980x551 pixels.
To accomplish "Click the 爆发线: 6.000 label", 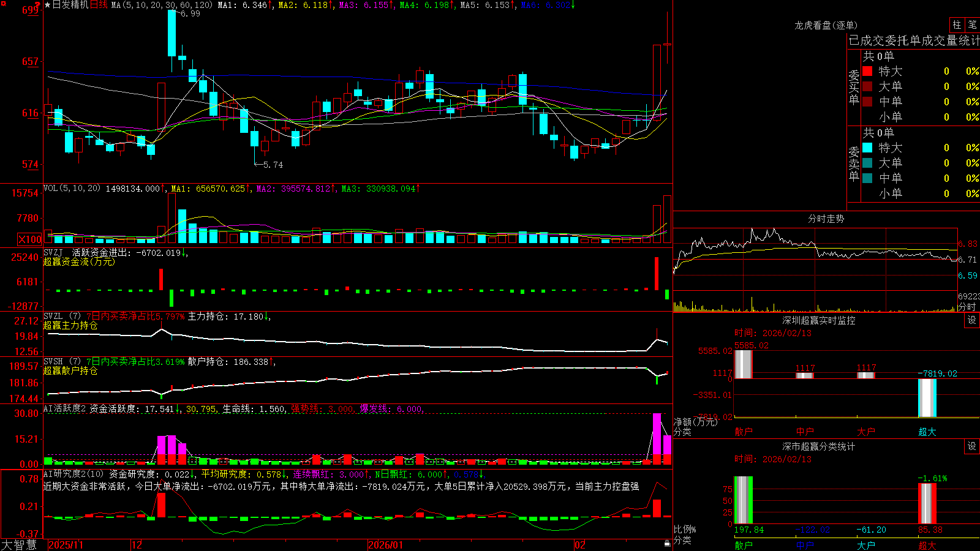I will pyautogui.click(x=391, y=409).
